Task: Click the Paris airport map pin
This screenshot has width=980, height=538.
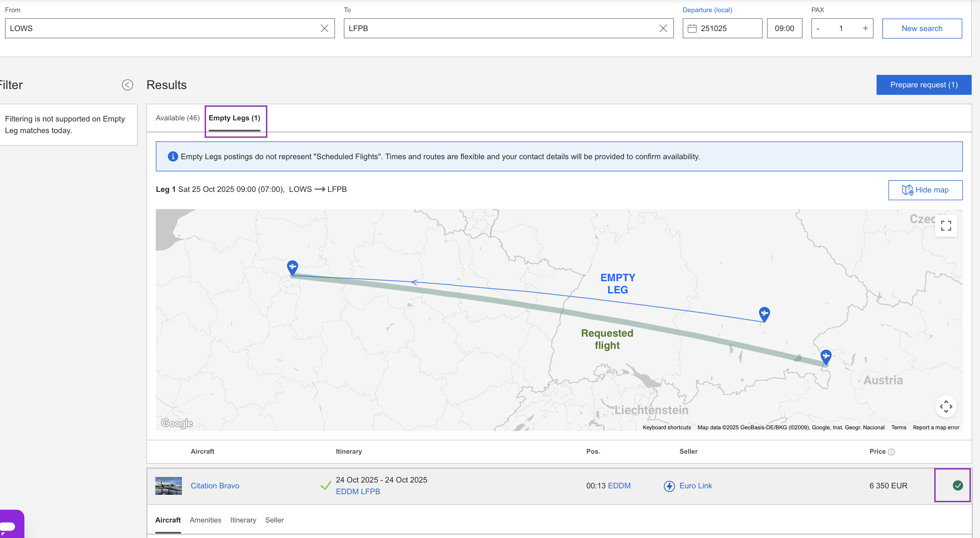Action: click(x=292, y=266)
